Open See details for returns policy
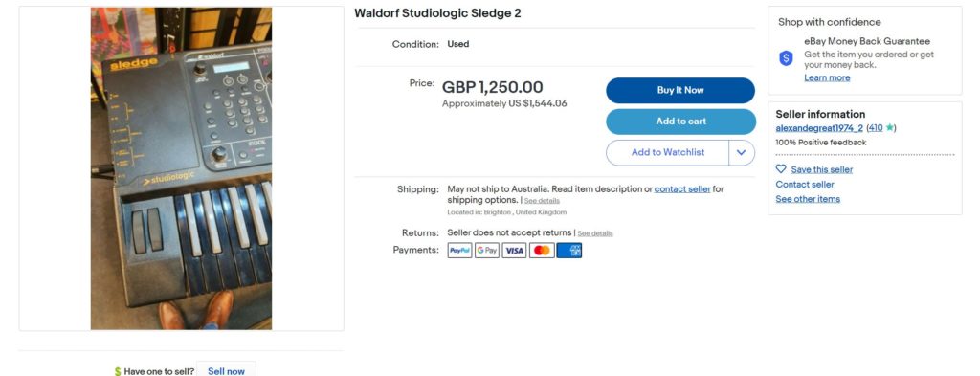 coord(595,233)
